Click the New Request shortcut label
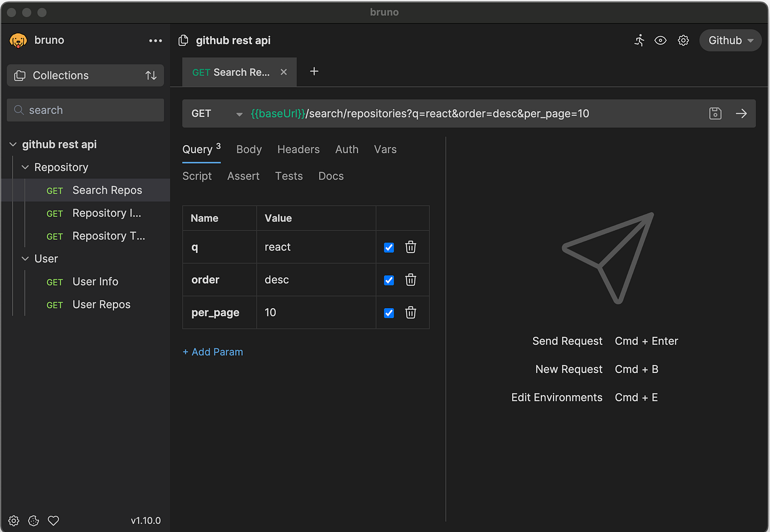Image resolution: width=770 pixels, height=532 pixels. pos(569,369)
